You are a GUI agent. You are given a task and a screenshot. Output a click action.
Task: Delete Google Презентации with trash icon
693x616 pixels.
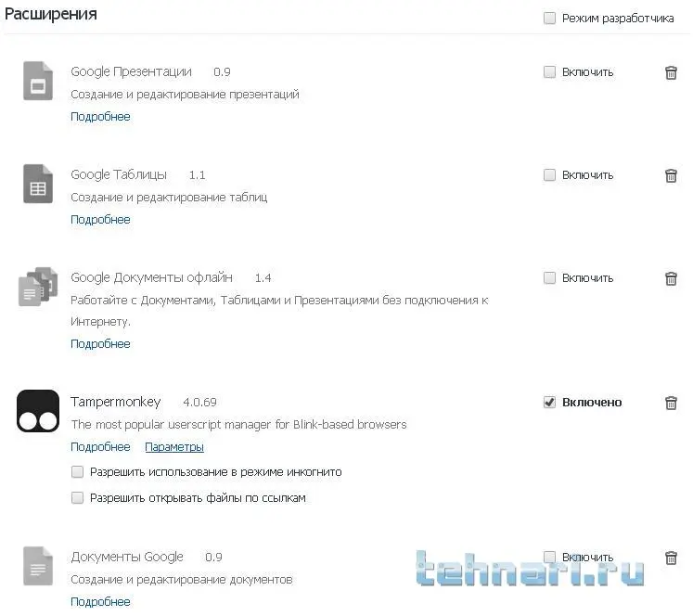pos(671,72)
